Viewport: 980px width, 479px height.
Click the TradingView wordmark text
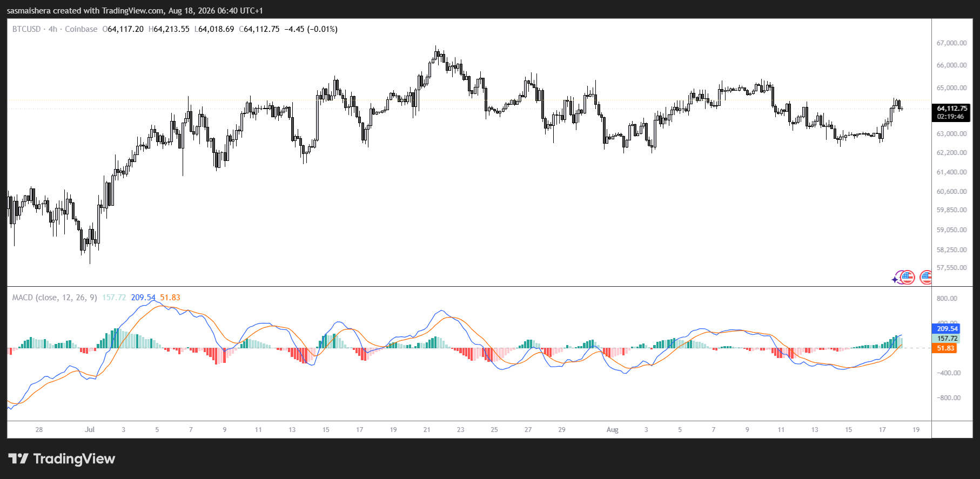(x=74, y=459)
